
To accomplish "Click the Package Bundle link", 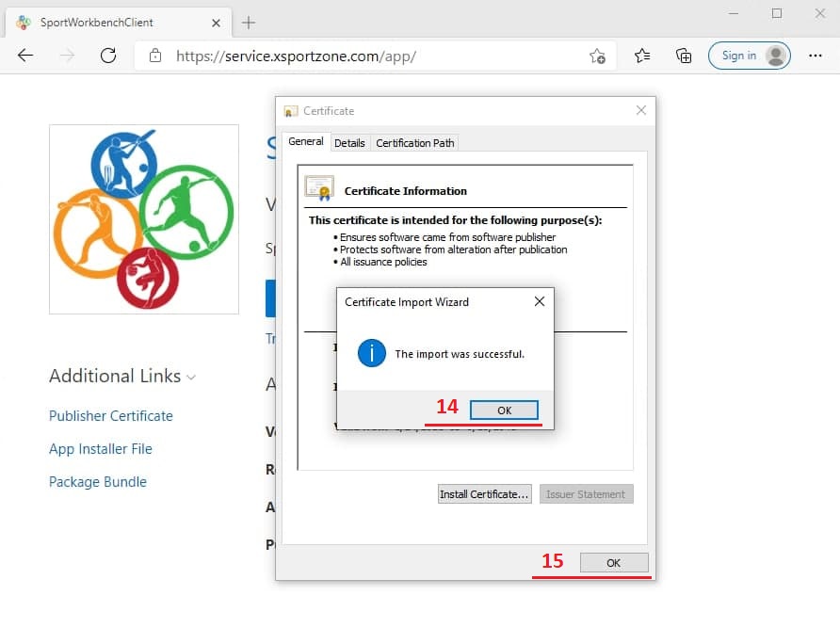I will [98, 482].
